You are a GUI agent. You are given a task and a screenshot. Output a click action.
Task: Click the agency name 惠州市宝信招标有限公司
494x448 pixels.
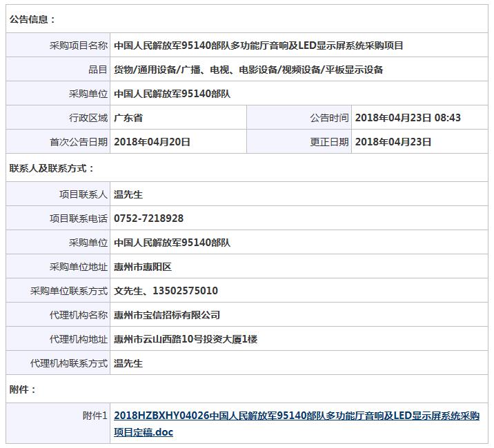167,315
